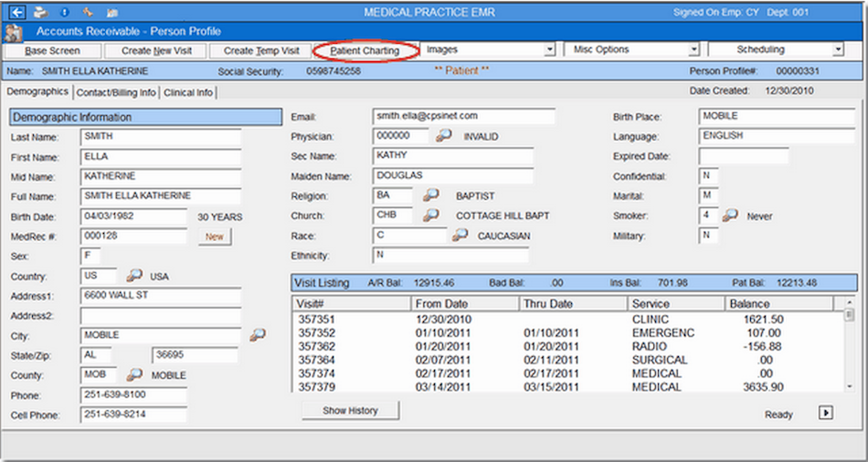Click into the Email input field
868x462 pixels.
point(463,117)
